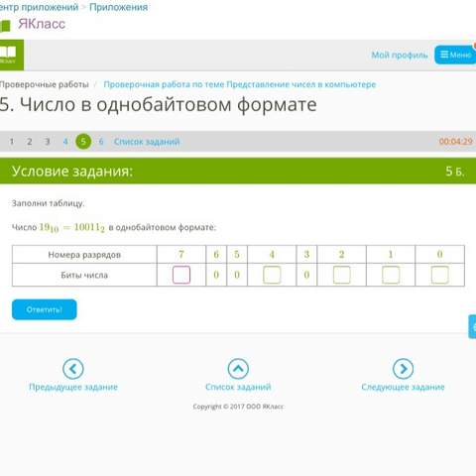This screenshot has width=476, height=476.
Task: Click the Приложения breadcrumb at the top
Action: click(x=119, y=7)
